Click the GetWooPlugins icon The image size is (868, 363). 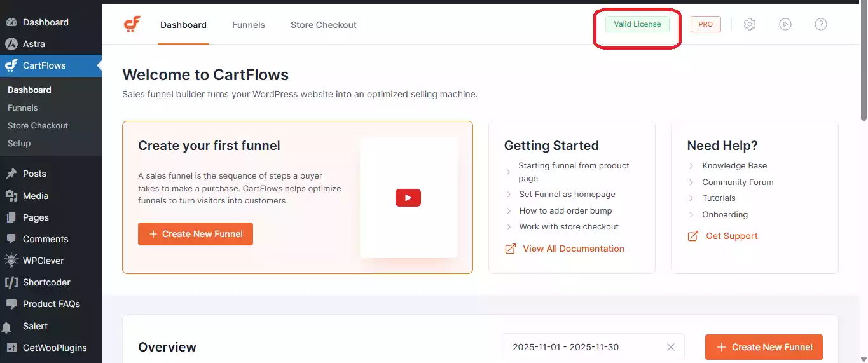(x=11, y=348)
